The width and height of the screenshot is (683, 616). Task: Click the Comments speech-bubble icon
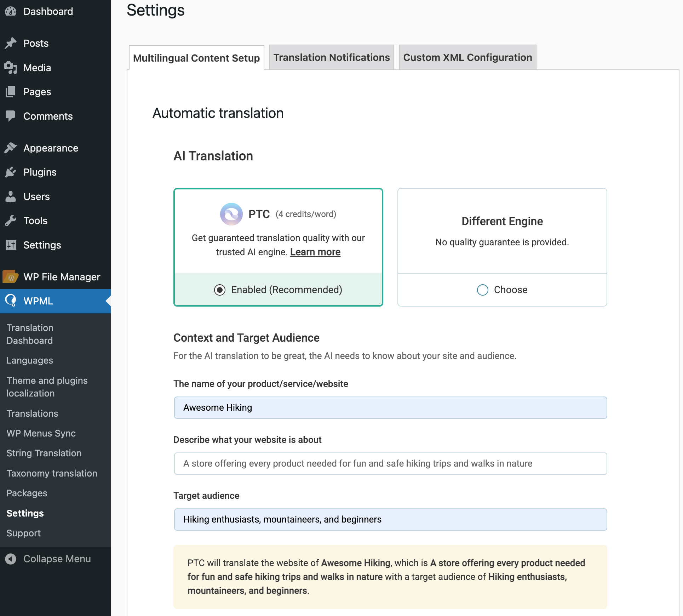(11, 116)
